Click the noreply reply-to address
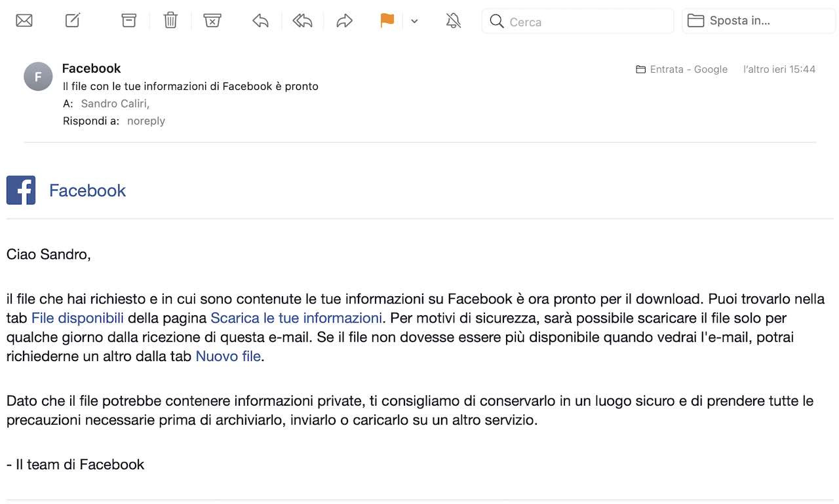839x504 pixels. [x=146, y=121]
